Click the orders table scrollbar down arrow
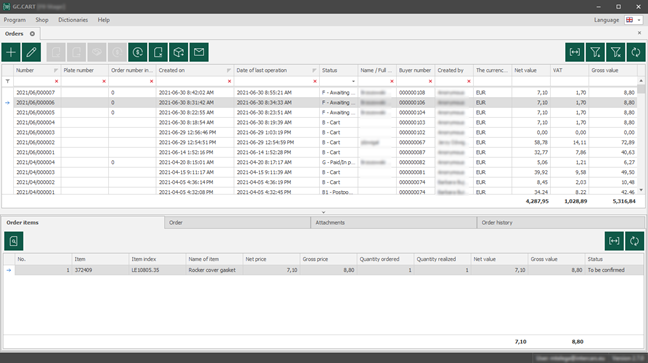Screen dimensions: 648x363 641,190
